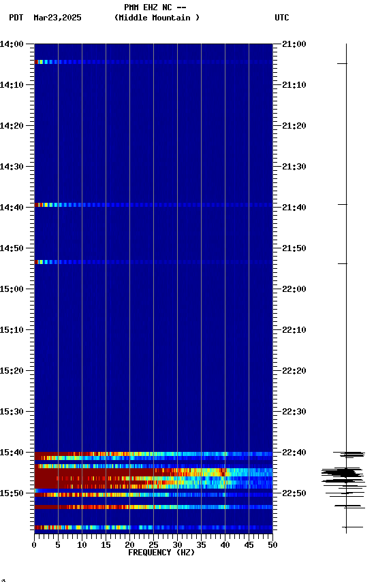This screenshot has width=376, height=588.
Task: Click the '25' frequency axis tick label
Action: pos(153,545)
